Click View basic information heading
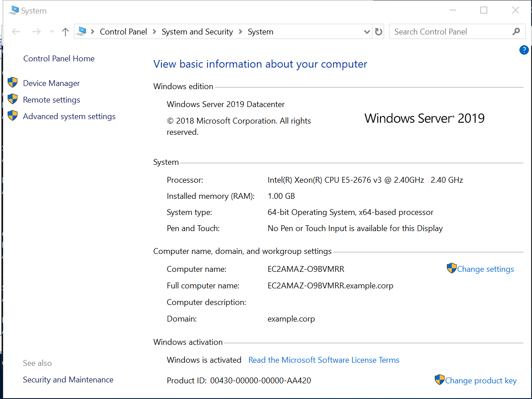532x399 pixels. pos(260,64)
